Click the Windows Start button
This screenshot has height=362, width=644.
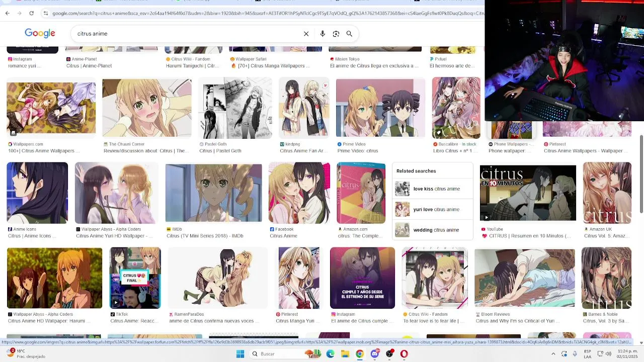point(240,354)
